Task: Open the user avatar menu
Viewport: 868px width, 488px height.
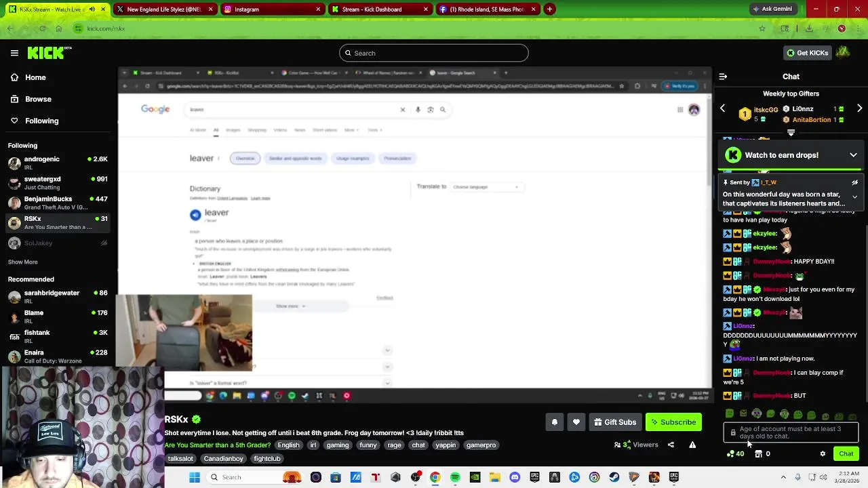Action: [x=843, y=52]
